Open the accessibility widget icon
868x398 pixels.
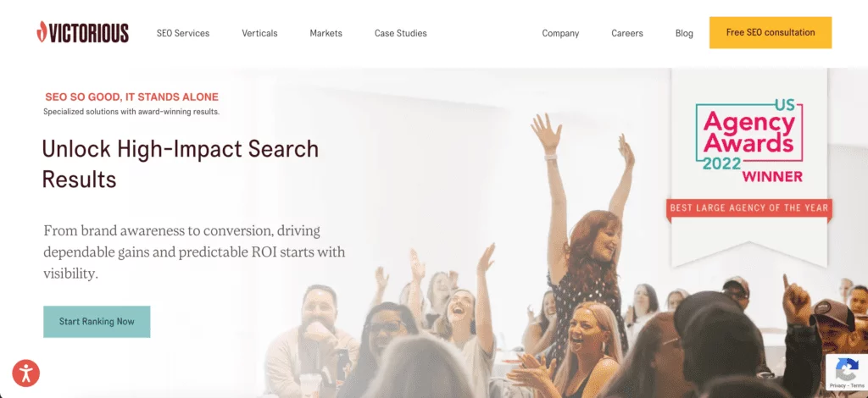pyautogui.click(x=26, y=373)
